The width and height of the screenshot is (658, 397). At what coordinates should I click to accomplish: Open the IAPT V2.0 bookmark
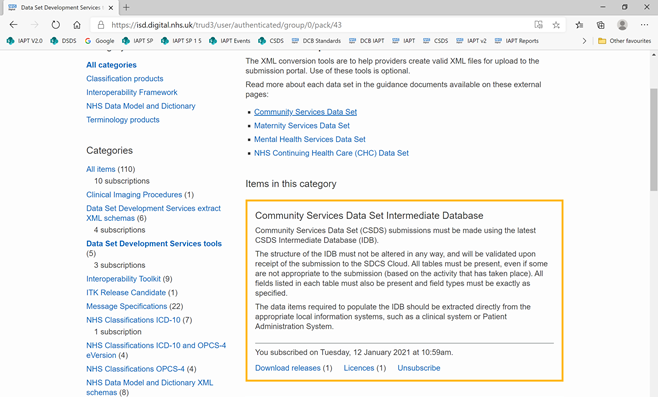(x=24, y=41)
